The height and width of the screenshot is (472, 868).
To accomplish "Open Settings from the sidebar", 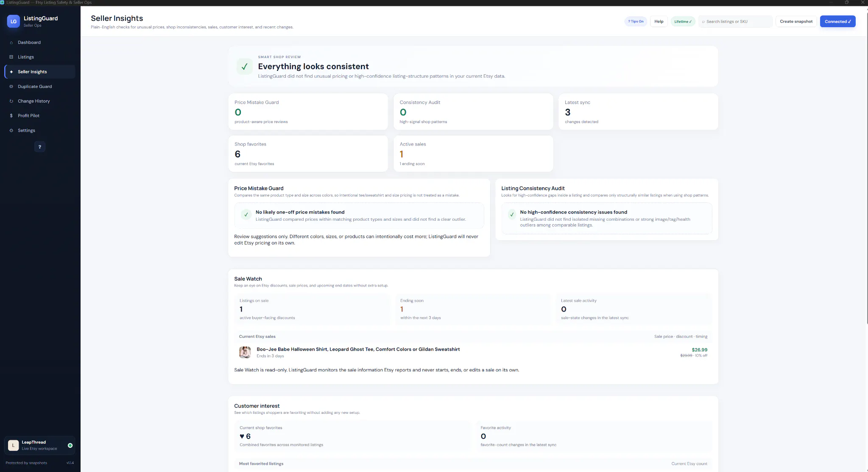I will [40, 130].
